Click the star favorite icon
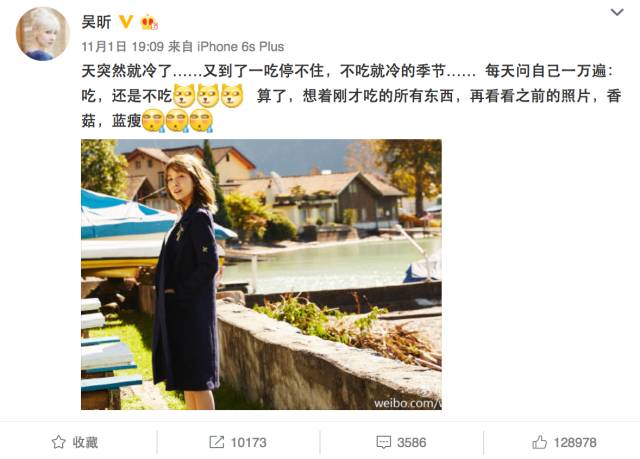 click(58, 442)
